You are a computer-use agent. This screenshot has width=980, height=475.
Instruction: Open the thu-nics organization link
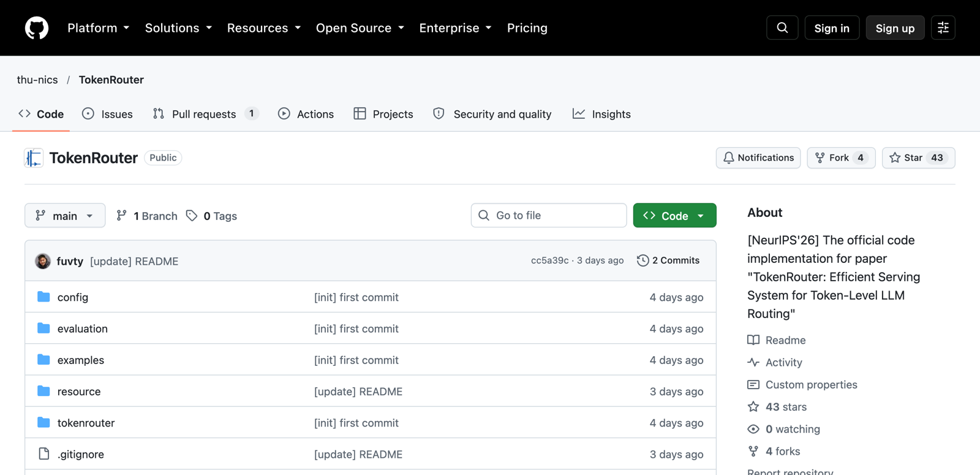coord(37,80)
